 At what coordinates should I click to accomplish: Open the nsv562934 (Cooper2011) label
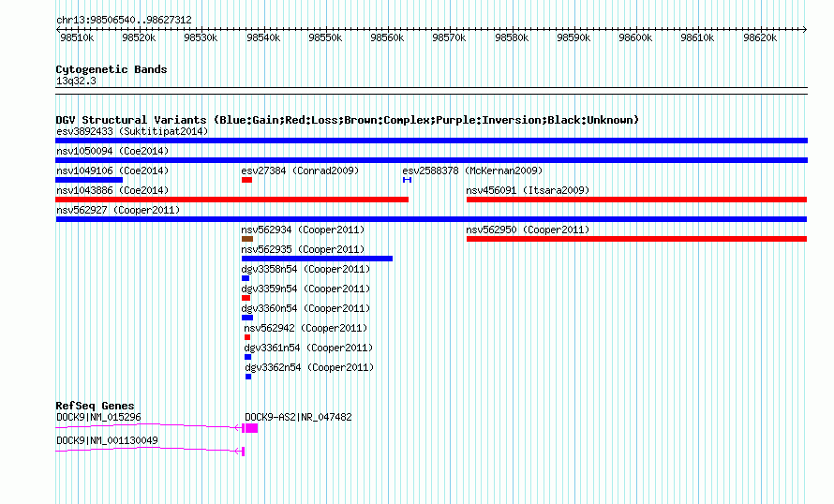(303, 230)
